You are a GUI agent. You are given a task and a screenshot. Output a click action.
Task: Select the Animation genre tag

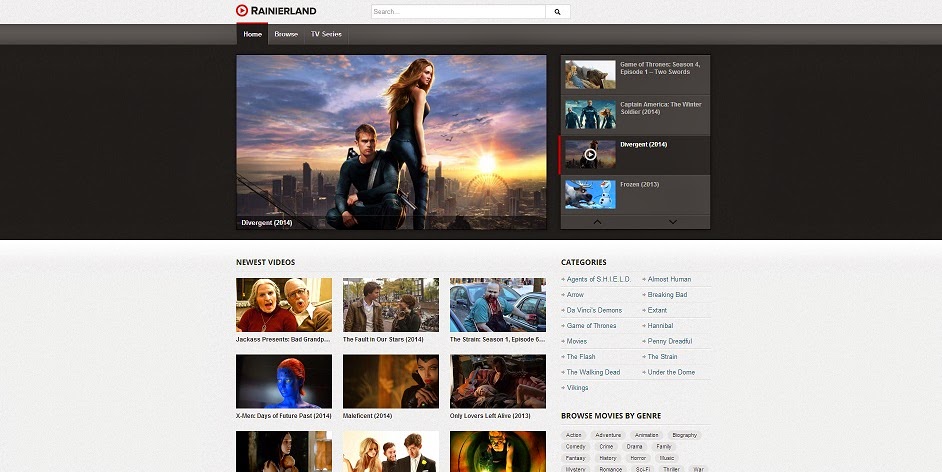pos(646,435)
